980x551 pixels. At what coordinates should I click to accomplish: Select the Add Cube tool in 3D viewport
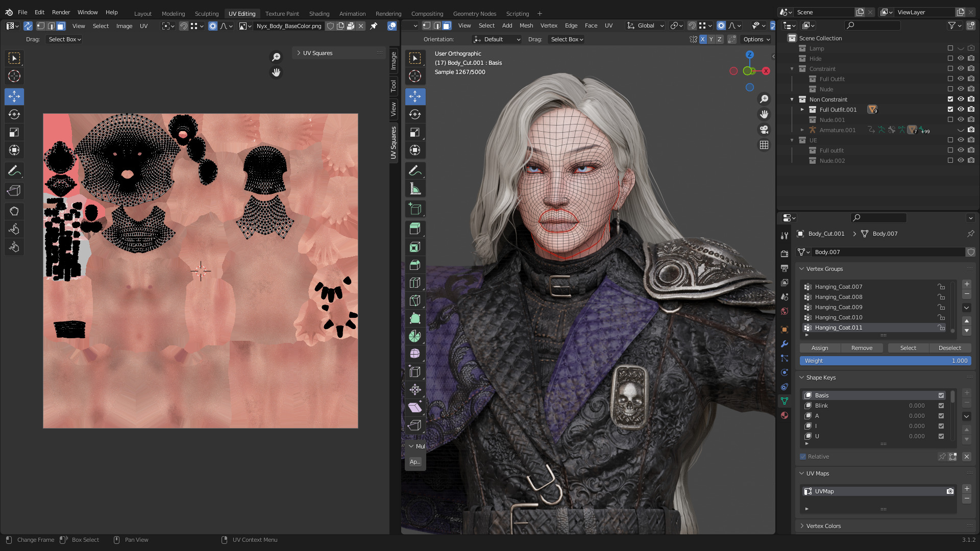click(x=415, y=209)
